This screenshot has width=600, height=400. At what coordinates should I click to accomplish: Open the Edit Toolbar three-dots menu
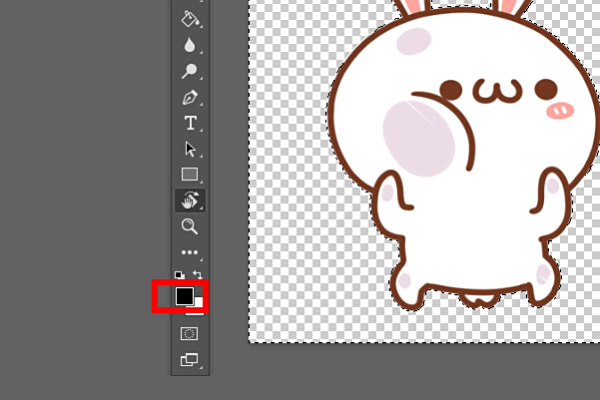[189, 252]
